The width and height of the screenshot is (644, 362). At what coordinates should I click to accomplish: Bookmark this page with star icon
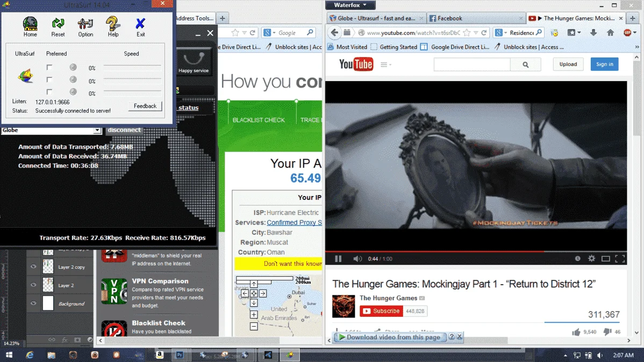(x=467, y=32)
